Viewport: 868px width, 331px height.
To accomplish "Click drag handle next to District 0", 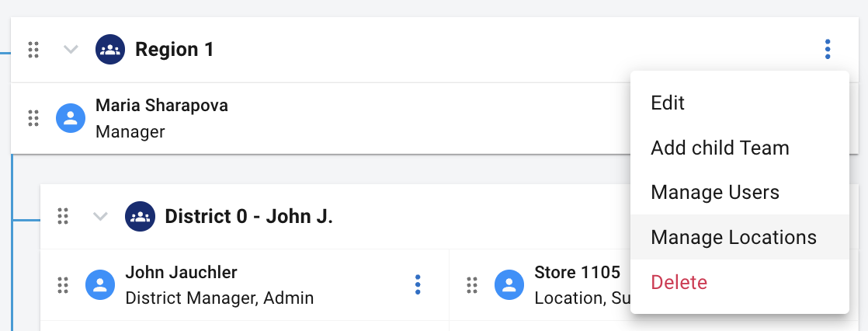I will [x=63, y=216].
